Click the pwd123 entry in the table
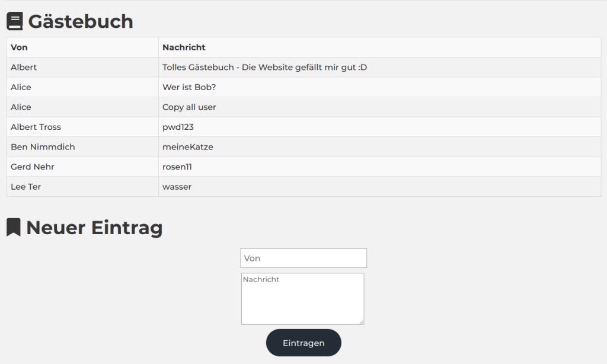This screenshot has height=364, width=607. [x=178, y=127]
